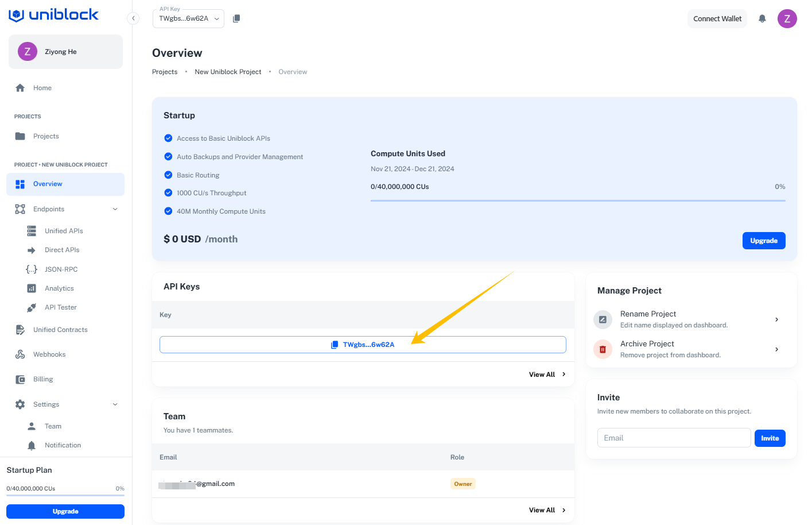812x525 pixels.
Task: Click the copy icon beside TWgbs...6w62A key
Action: (x=335, y=345)
